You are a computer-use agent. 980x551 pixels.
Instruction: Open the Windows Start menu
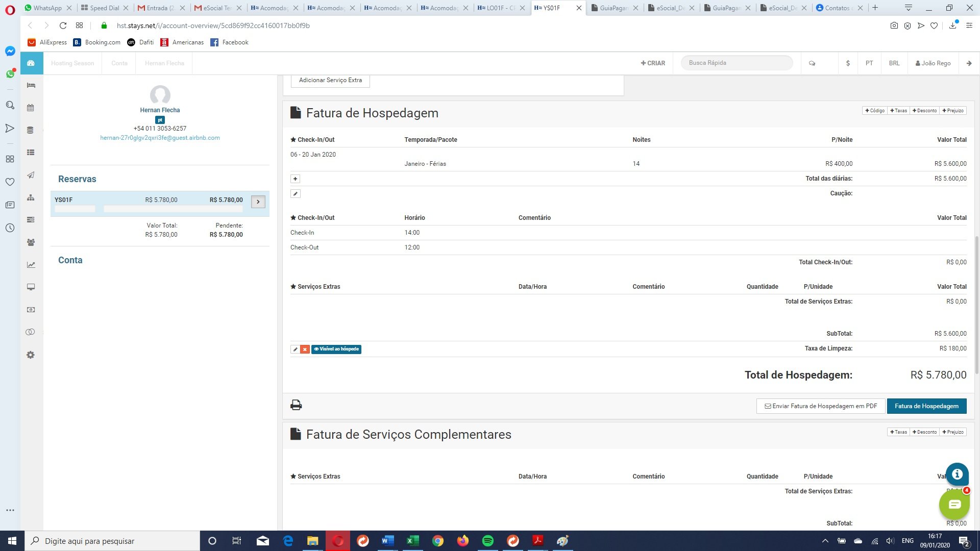(x=12, y=541)
